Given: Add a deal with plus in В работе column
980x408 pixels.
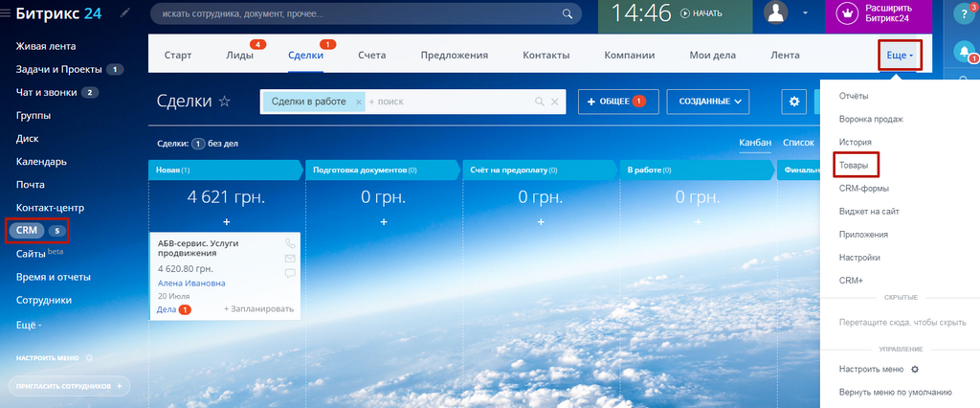Looking at the screenshot, I should pyautogui.click(x=698, y=222).
